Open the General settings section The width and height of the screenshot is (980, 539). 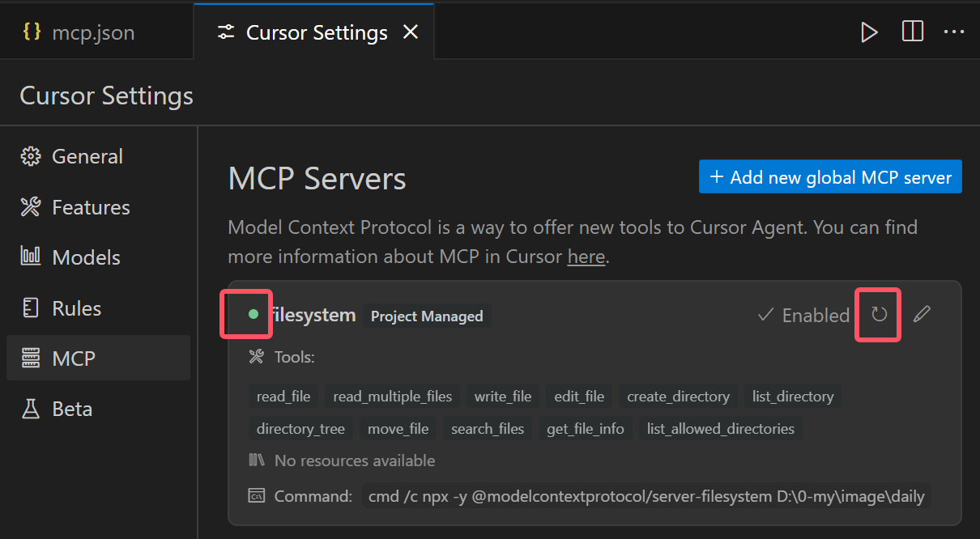(98, 156)
